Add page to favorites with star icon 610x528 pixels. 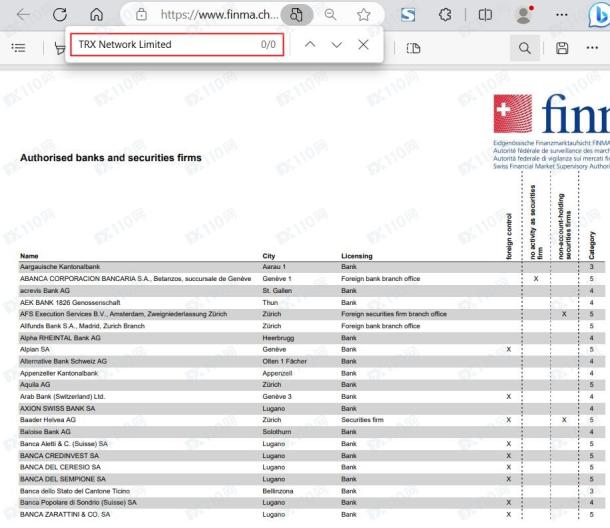click(x=364, y=15)
